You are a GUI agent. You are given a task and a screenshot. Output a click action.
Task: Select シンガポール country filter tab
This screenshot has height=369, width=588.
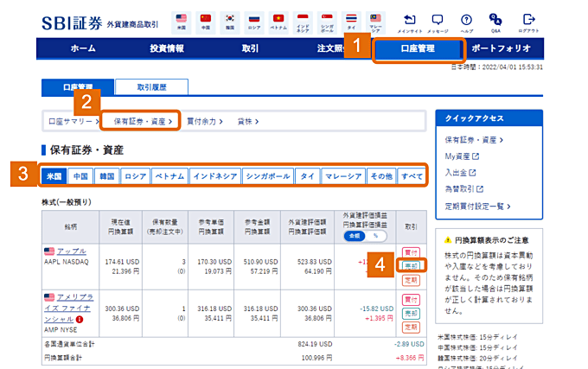coord(268,176)
